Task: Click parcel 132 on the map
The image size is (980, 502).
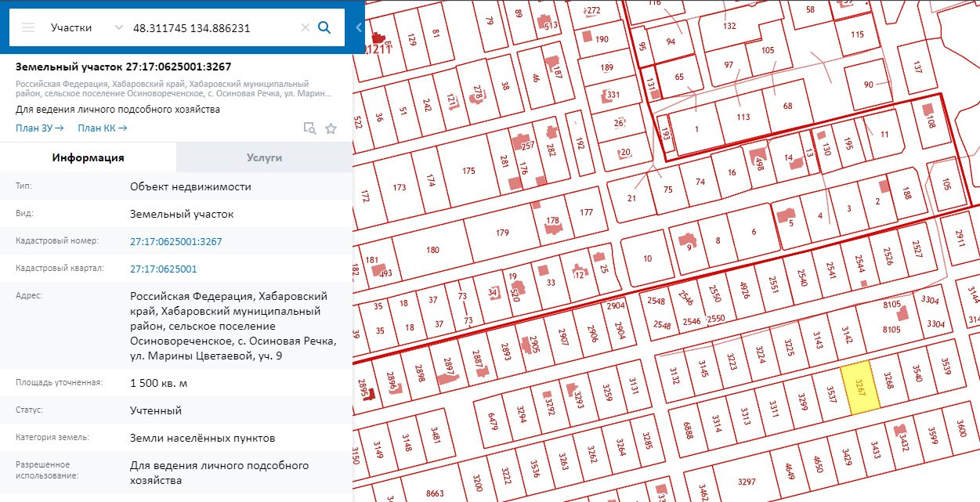Action: point(729,26)
